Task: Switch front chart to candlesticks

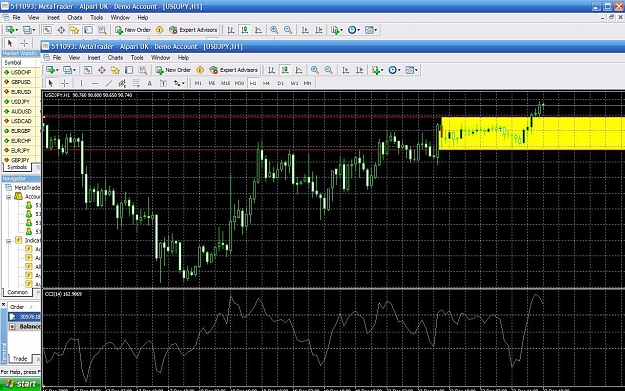Action: point(285,70)
